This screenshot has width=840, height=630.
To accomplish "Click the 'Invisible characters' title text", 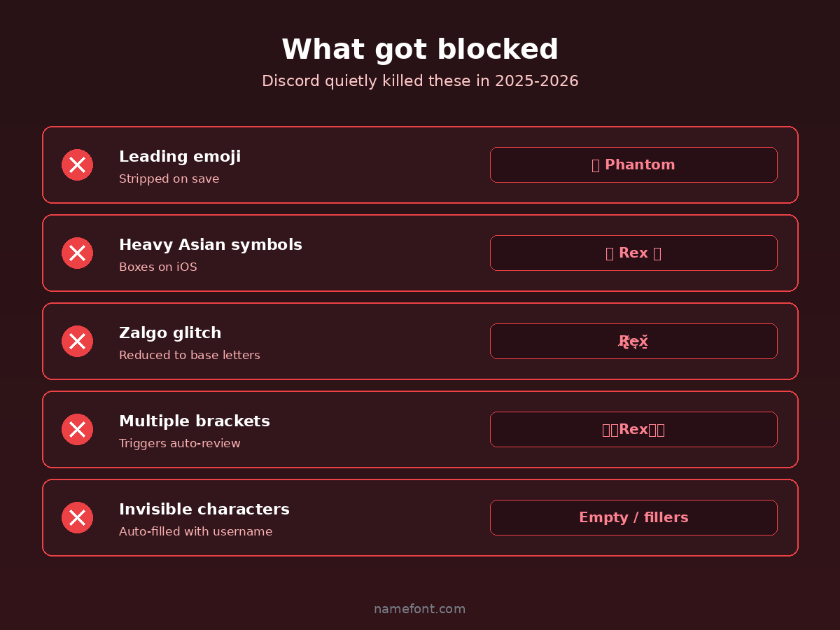I will click(x=204, y=510).
